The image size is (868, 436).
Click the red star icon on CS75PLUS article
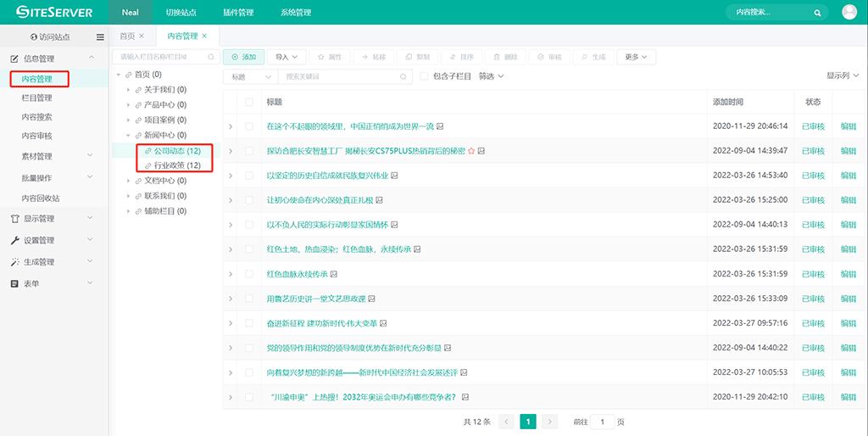(x=471, y=151)
